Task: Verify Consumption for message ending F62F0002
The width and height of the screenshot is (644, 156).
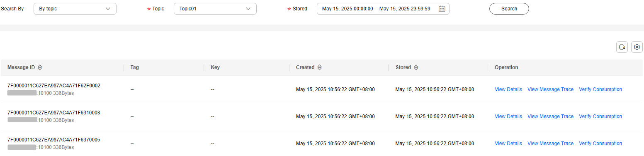Action: (600, 89)
